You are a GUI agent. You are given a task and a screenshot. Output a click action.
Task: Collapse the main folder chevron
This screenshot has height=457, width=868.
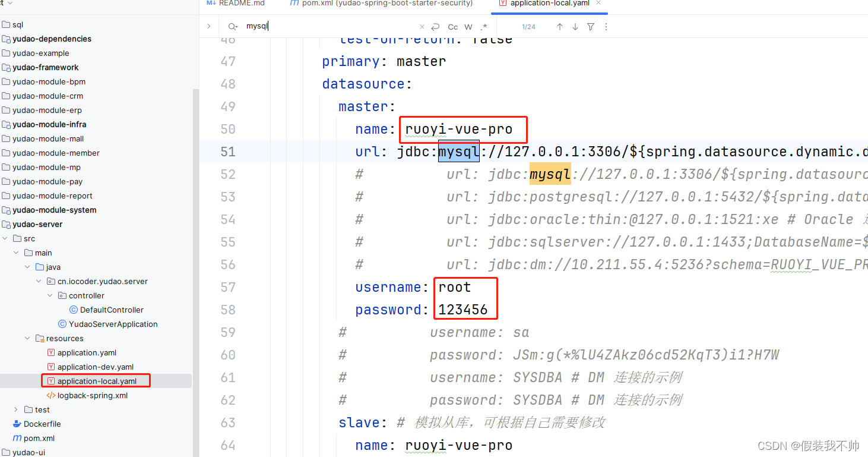tap(16, 253)
